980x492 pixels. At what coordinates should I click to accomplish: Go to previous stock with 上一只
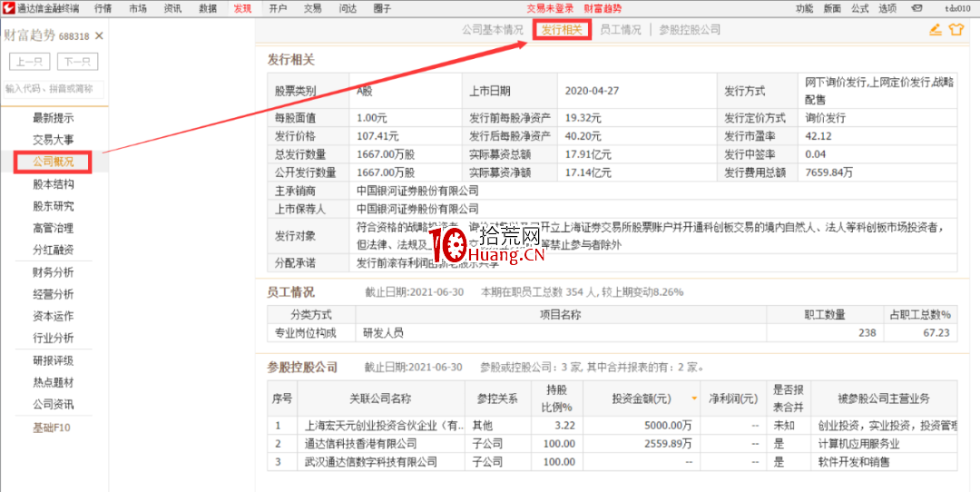[x=29, y=62]
